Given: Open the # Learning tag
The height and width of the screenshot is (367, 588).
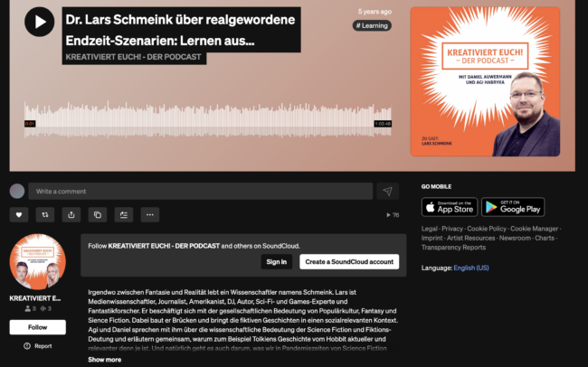Looking at the screenshot, I should (372, 25).
